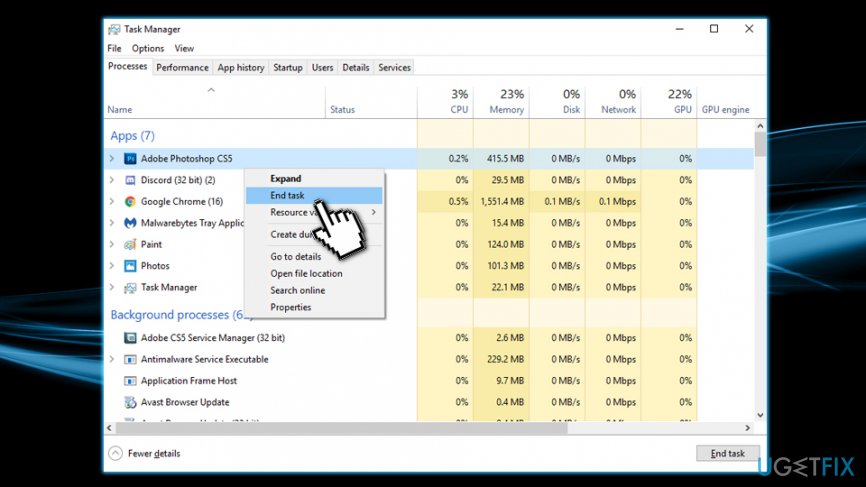Click the Avast Browser Update icon
The image size is (866, 487).
pos(130,403)
